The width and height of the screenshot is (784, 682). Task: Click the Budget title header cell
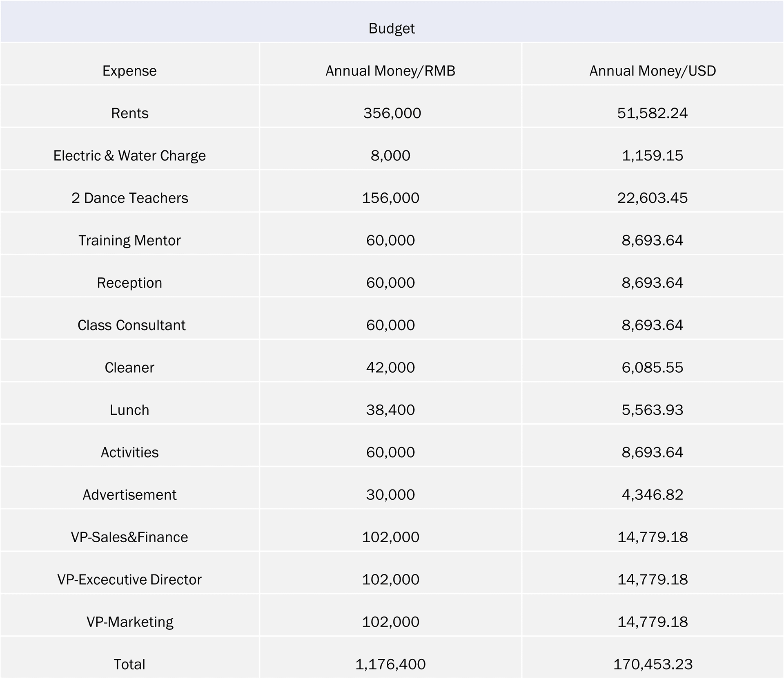392,28
